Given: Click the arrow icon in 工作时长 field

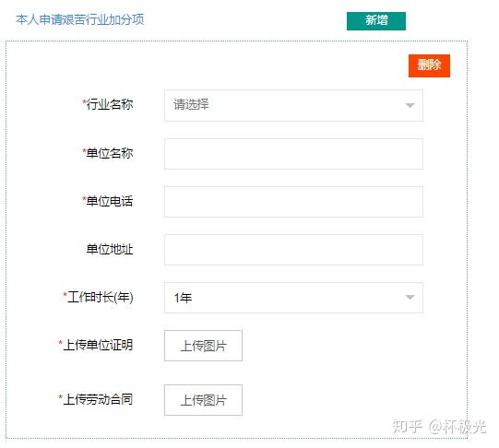Looking at the screenshot, I should click(410, 298).
